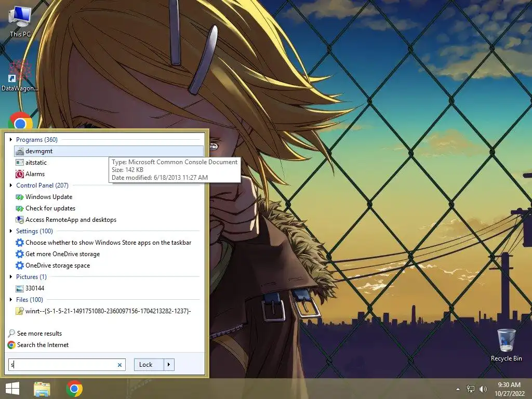
Task: Collapse the Settings (100) group arrow
Action: tap(11, 231)
